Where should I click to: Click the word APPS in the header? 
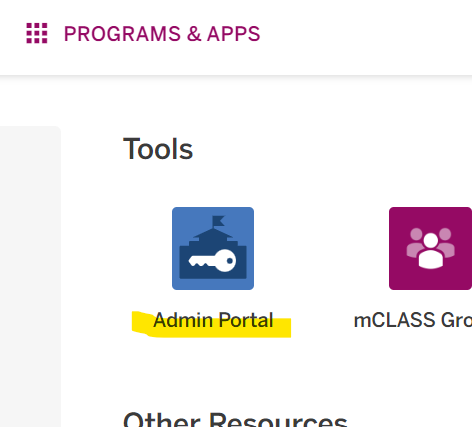click(233, 34)
